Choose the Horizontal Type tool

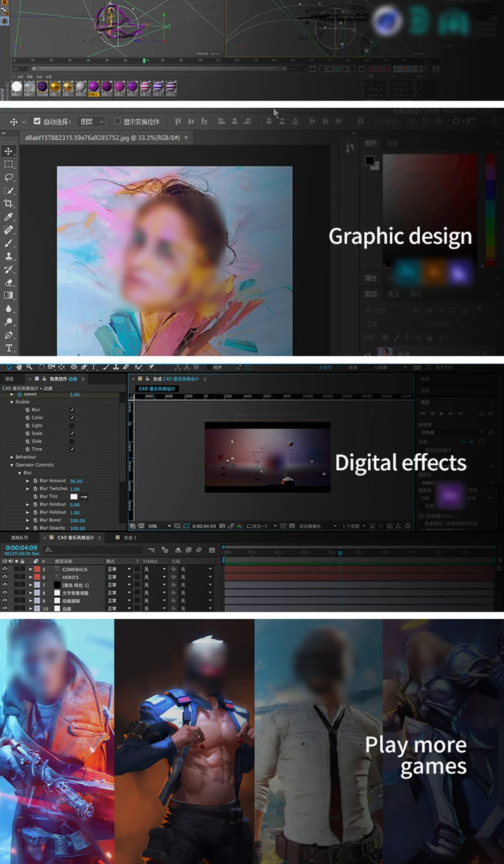pos(9,348)
